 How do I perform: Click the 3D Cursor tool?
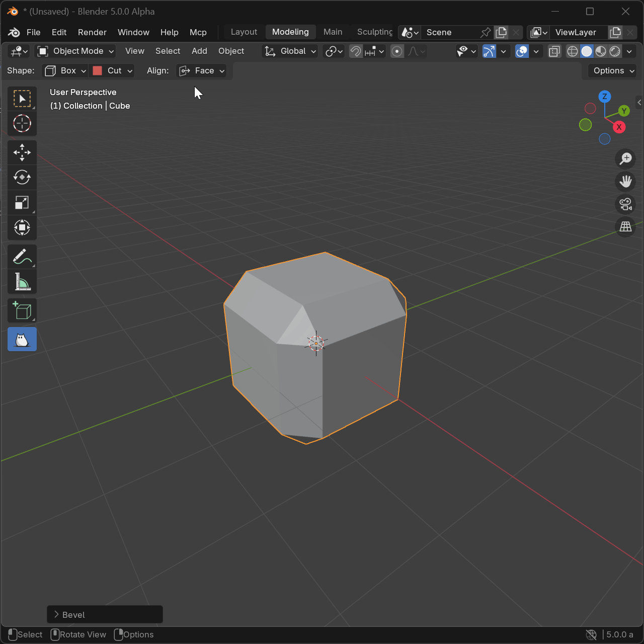tap(22, 124)
